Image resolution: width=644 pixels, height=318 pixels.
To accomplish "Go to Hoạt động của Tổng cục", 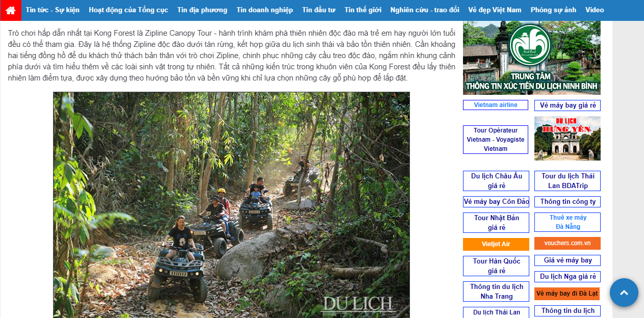I will tap(128, 10).
